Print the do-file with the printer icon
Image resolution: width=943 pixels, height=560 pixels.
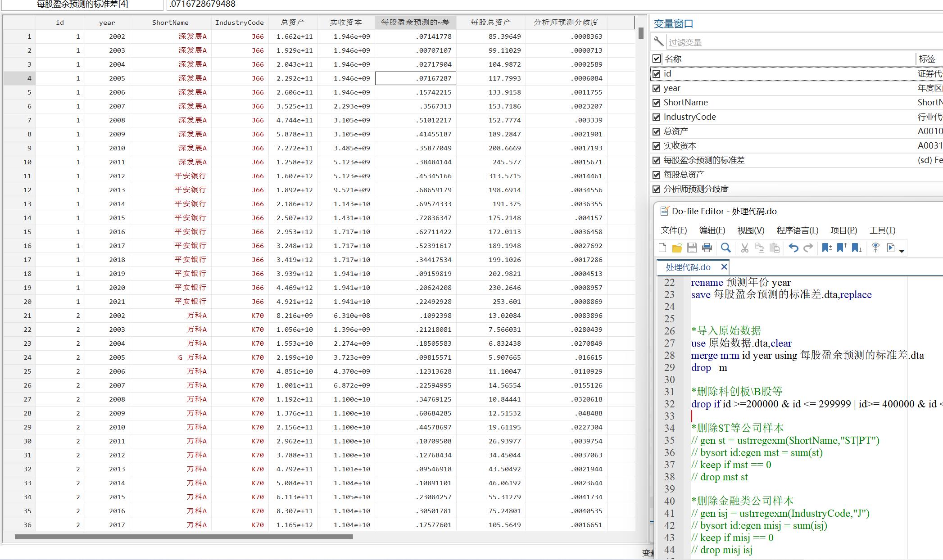click(707, 248)
